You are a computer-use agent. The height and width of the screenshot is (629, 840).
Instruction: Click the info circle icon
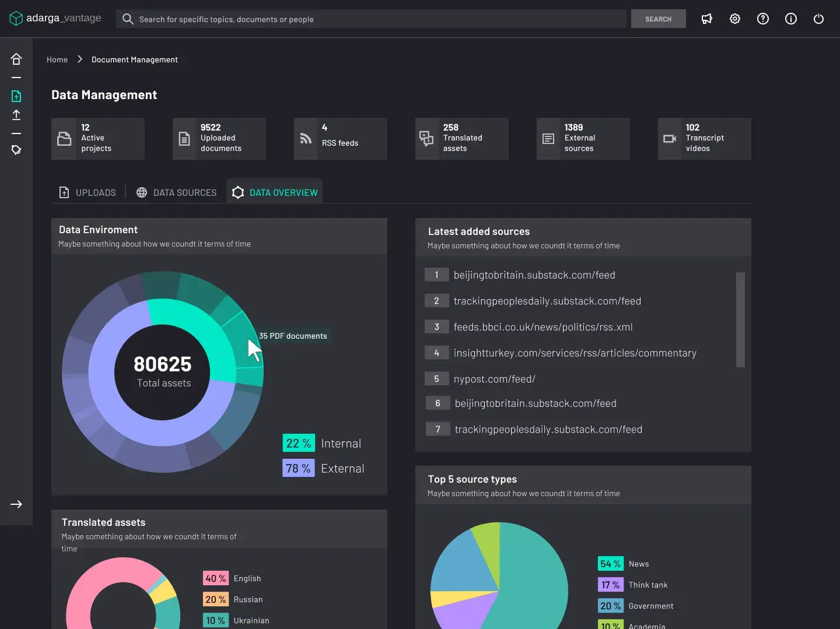[x=790, y=19]
